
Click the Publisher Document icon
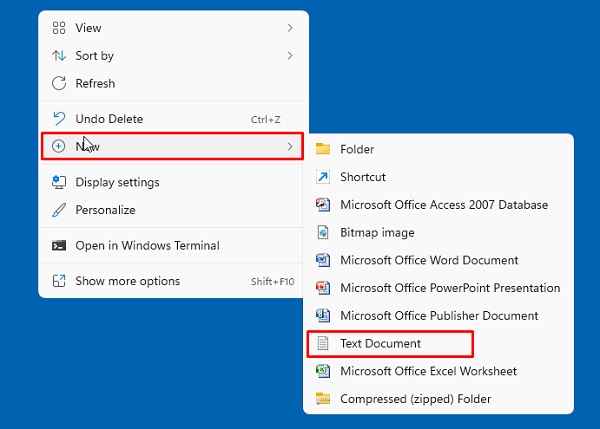[323, 316]
